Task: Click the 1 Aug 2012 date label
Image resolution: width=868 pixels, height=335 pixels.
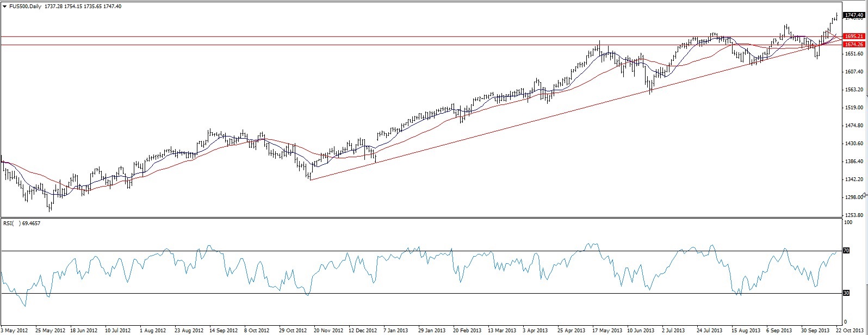Action: click(x=153, y=330)
